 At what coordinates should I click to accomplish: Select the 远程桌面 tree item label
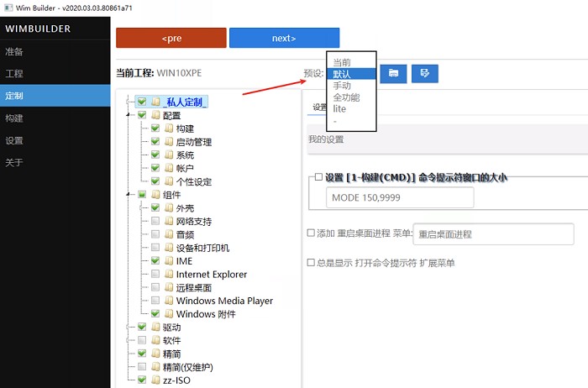(x=194, y=287)
